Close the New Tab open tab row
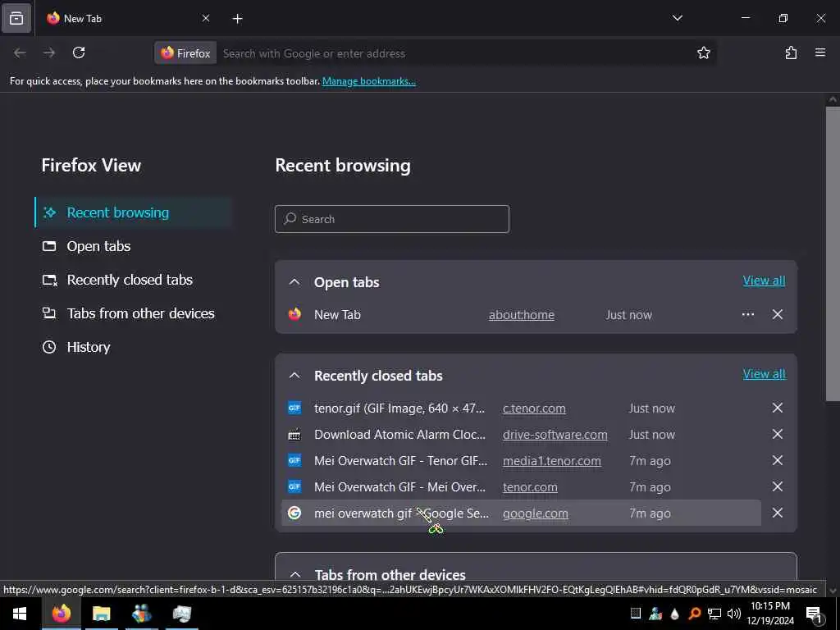Viewport: 840px width, 630px height. point(778,314)
